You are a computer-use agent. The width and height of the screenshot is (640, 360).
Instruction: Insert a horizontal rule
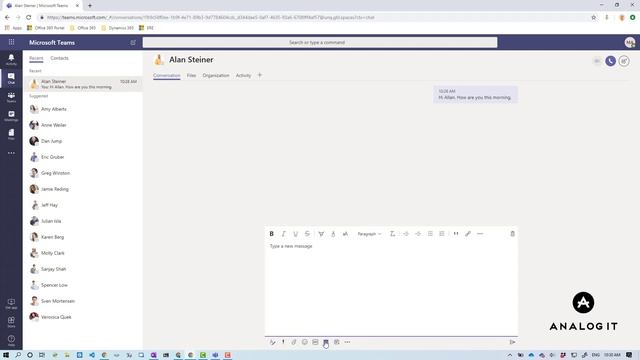click(x=480, y=234)
